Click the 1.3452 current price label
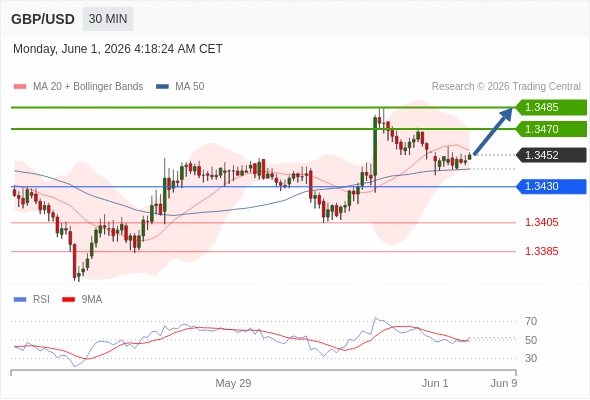590x400 pixels. [551, 155]
